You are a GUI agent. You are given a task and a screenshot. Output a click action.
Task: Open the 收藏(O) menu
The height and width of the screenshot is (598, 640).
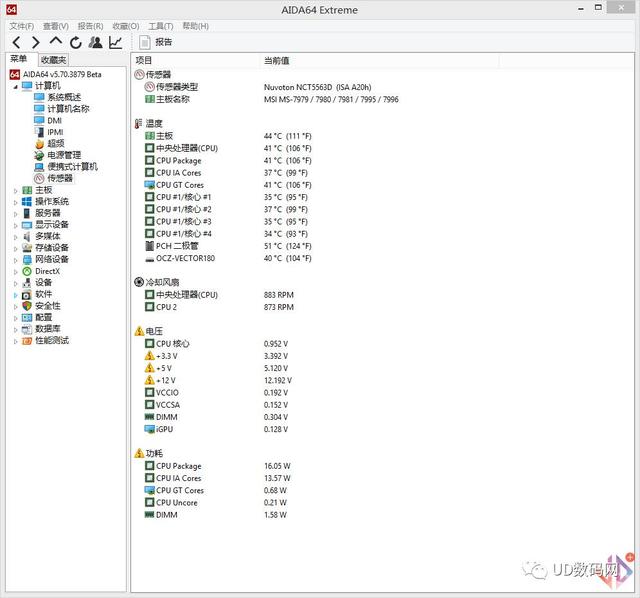click(x=126, y=26)
